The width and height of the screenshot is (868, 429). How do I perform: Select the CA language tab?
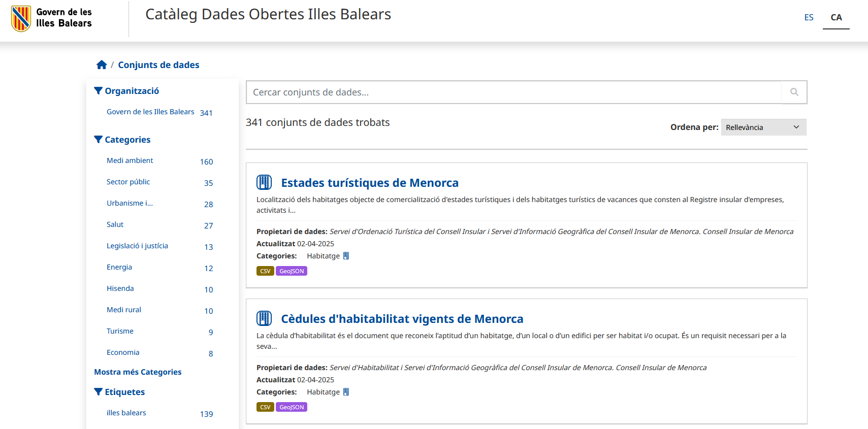coord(836,18)
